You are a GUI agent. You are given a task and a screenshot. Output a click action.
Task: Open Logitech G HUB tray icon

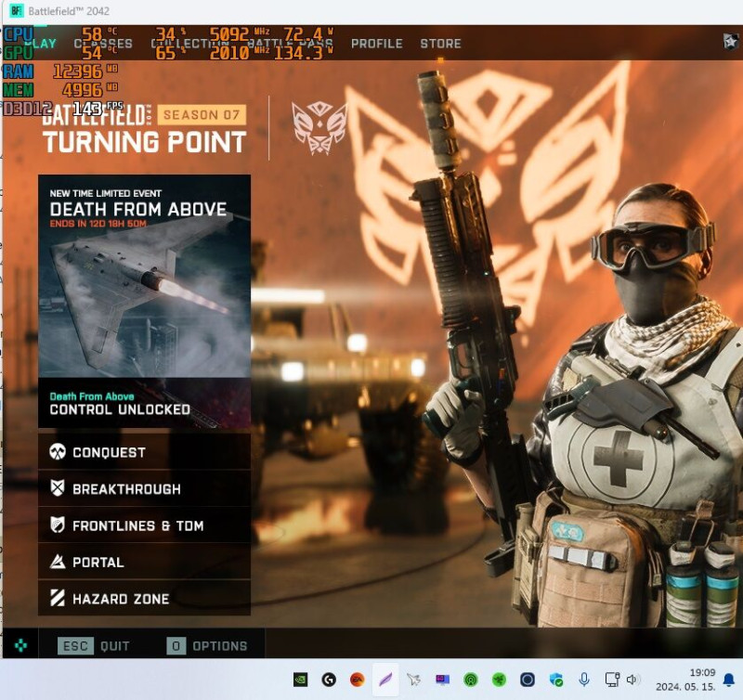329,680
